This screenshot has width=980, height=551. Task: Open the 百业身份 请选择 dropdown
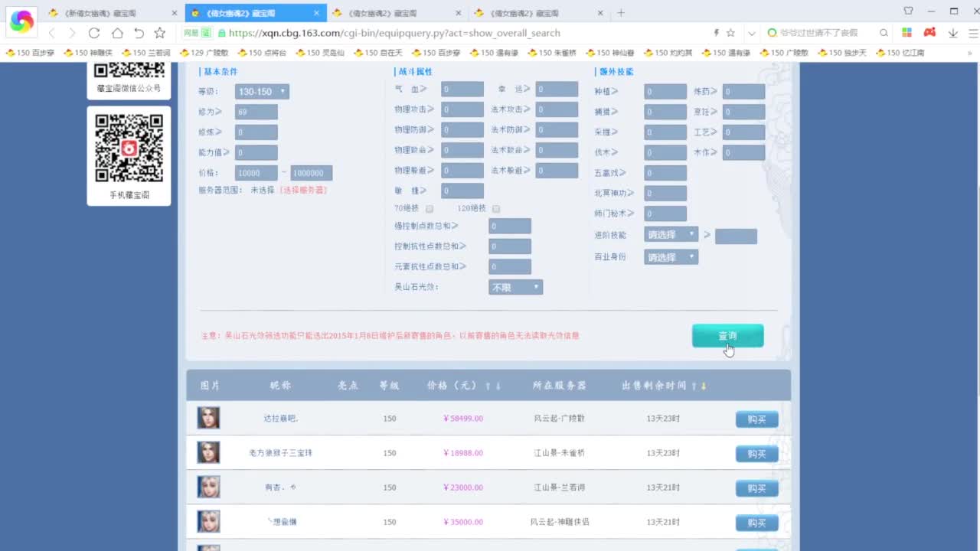coord(671,257)
